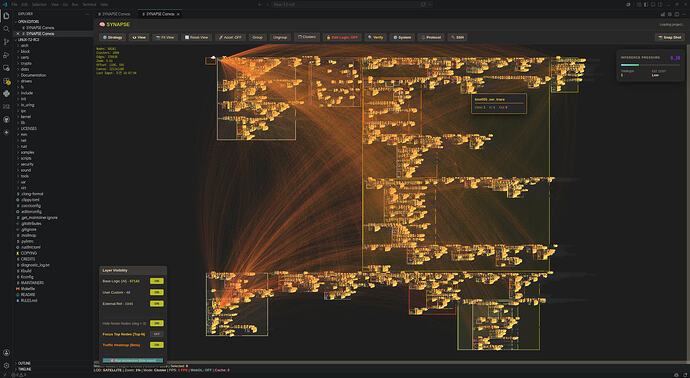Click the teal button below Layer Visibility toggles

pos(132,360)
